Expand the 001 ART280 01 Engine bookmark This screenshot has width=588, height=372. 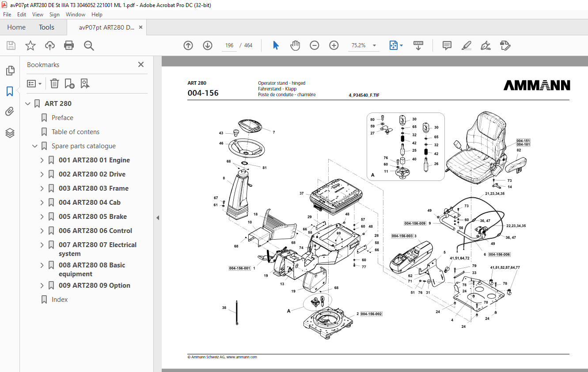pyautogui.click(x=42, y=160)
